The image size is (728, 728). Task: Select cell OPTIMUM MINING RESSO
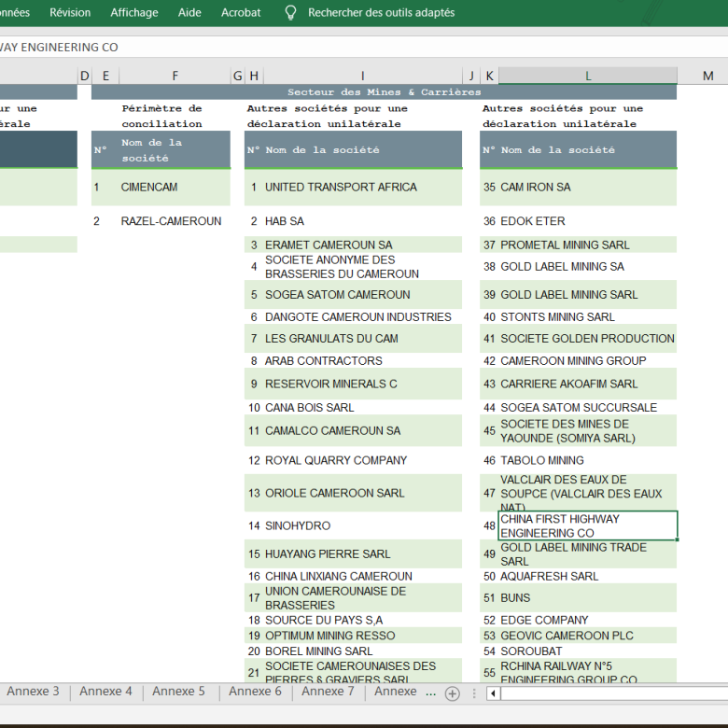tap(363, 636)
